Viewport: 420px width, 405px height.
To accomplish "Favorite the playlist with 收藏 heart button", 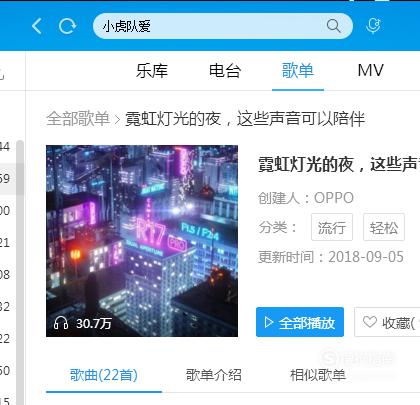I will 387,322.
